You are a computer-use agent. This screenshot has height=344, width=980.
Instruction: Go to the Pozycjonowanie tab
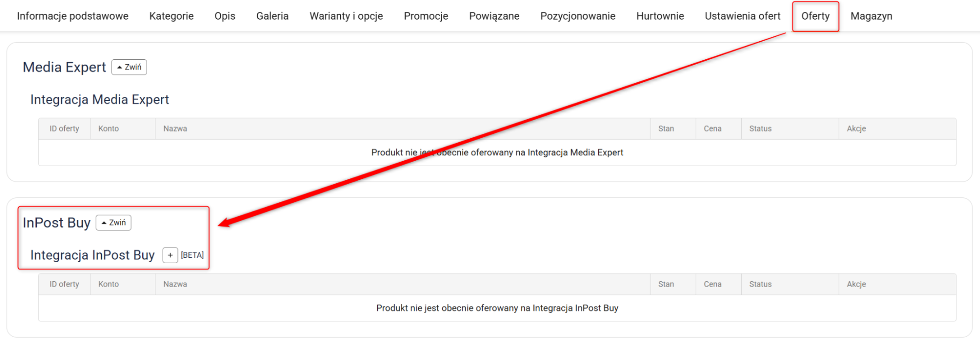(578, 16)
